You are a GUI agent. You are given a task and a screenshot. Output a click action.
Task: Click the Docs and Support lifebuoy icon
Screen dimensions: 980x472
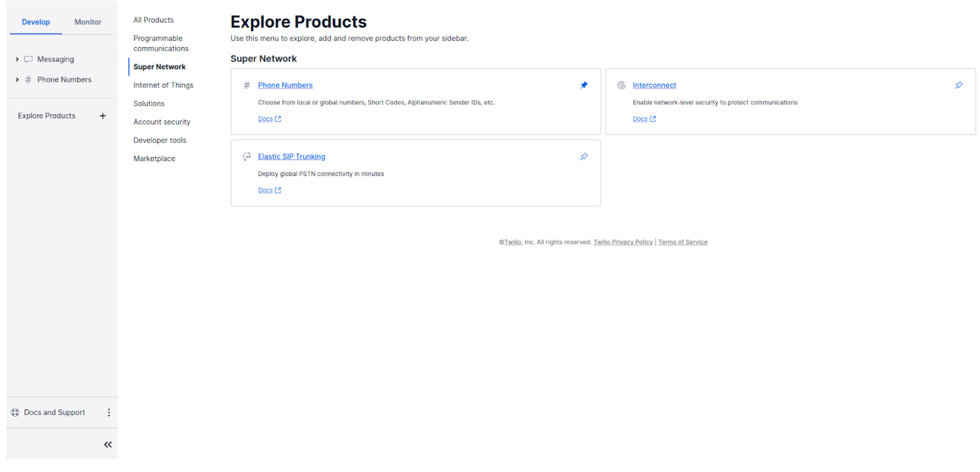[x=15, y=413]
